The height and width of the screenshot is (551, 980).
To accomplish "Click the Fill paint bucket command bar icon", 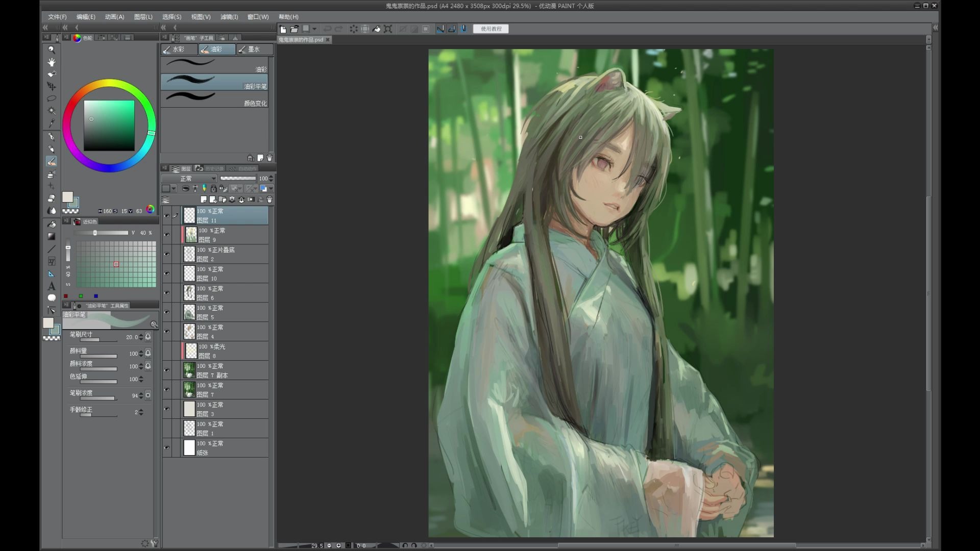I will [x=377, y=29].
